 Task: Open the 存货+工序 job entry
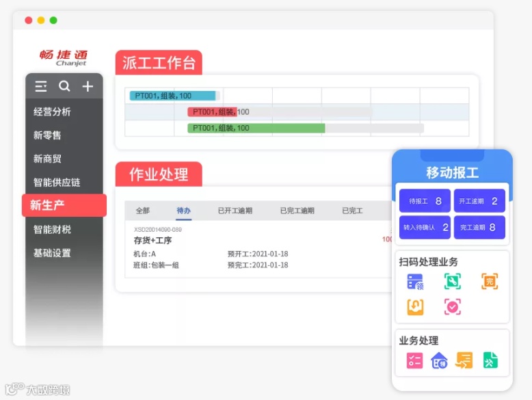point(152,240)
